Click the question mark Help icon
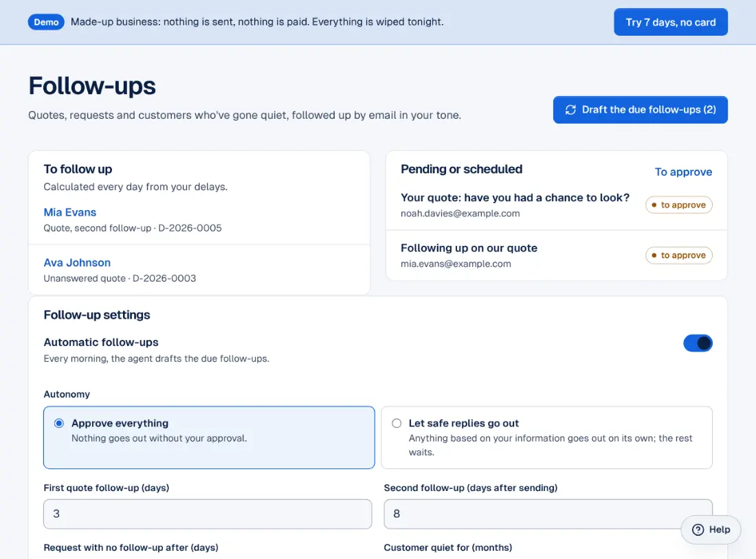The width and height of the screenshot is (756, 559). pyautogui.click(x=698, y=529)
